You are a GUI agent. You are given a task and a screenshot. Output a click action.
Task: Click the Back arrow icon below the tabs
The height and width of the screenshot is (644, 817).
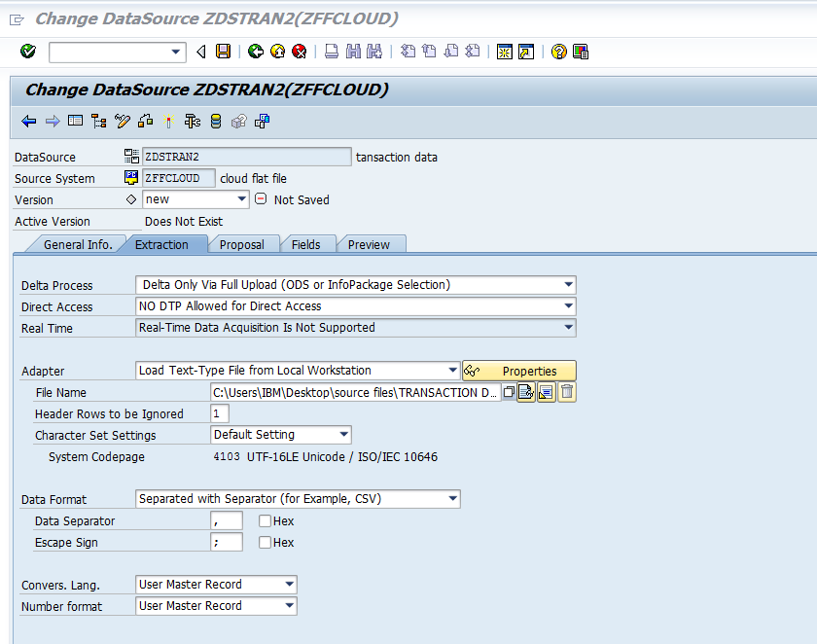(28, 121)
